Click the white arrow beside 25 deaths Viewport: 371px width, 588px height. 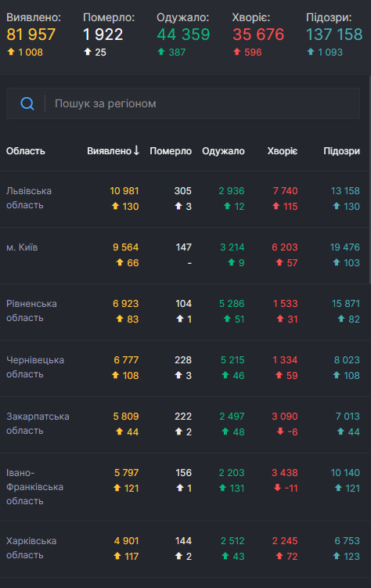(x=88, y=52)
